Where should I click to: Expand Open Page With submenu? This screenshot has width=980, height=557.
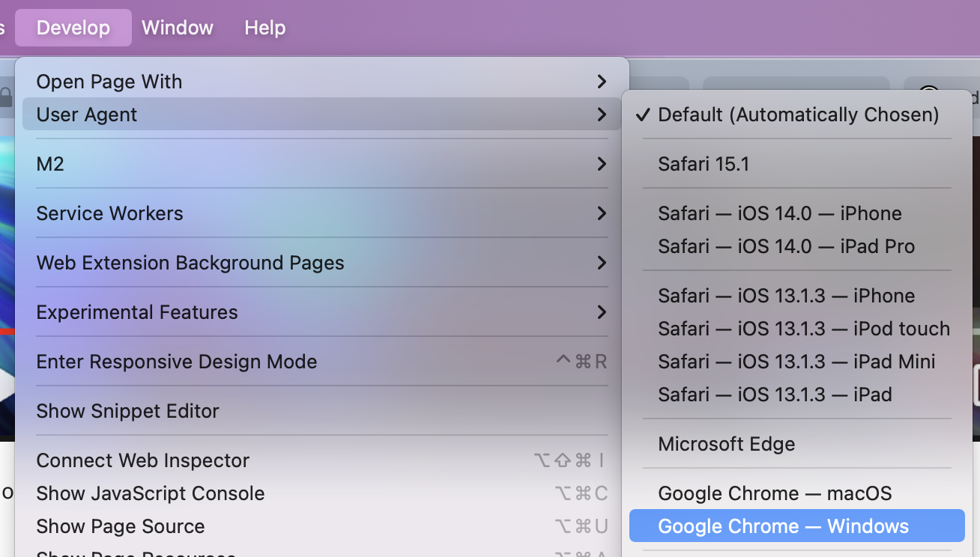321,82
